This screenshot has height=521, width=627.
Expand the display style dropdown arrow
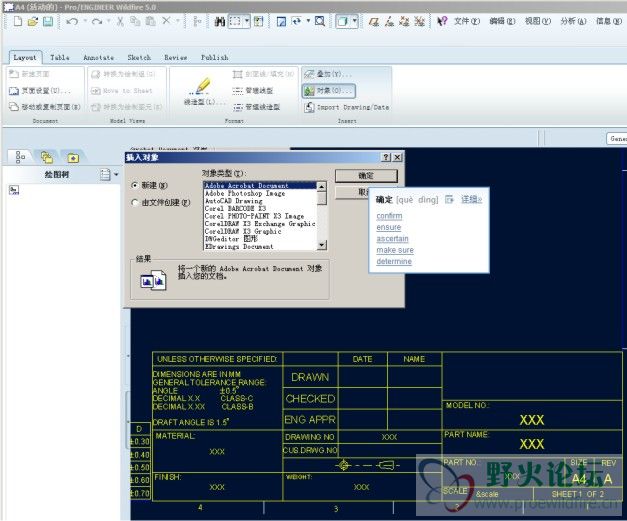coord(355,20)
